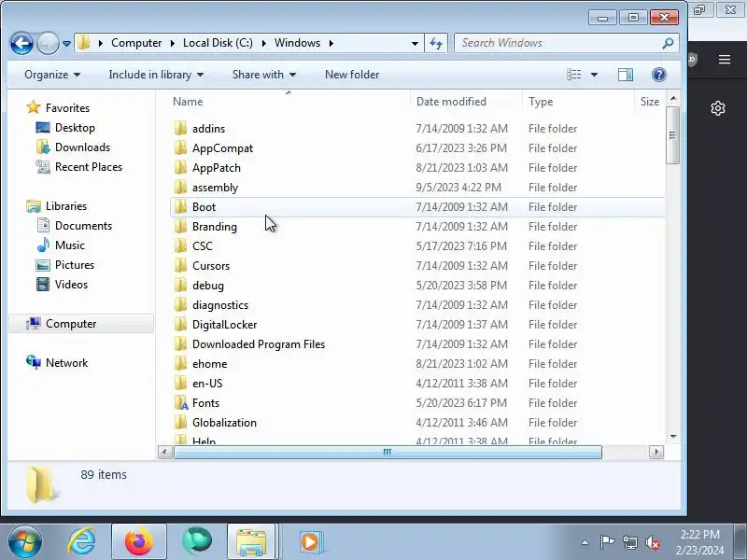The height and width of the screenshot is (560, 747).
Task: Select the addins folder icon
Action: pyautogui.click(x=180, y=128)
